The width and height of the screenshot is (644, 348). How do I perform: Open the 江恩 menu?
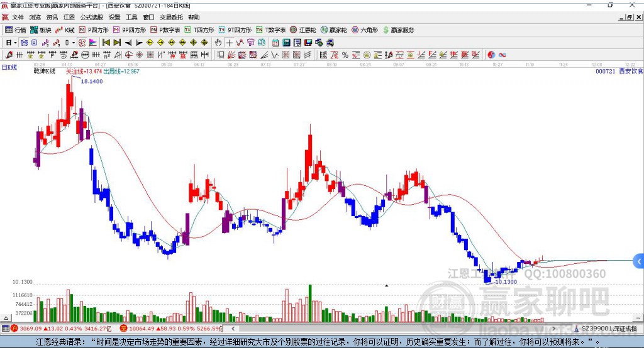[x=69, y=17]
